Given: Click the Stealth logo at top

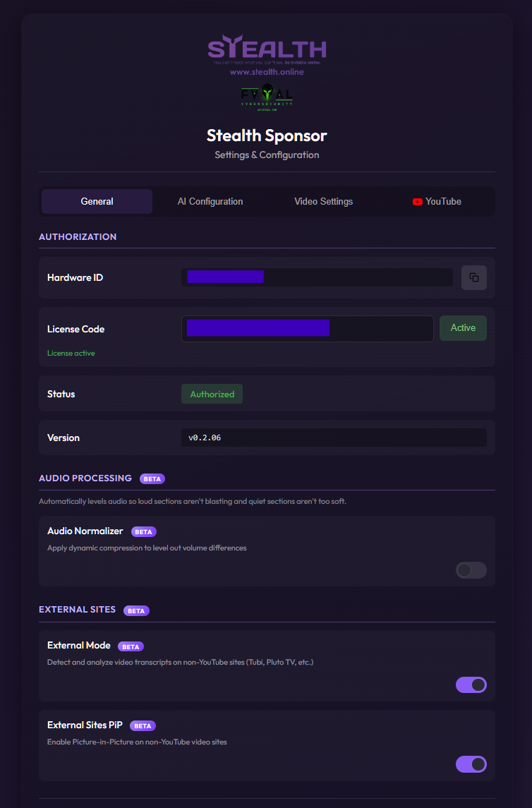Looking at the screenshot, I should pyautogui.click(x=267, y=49).
